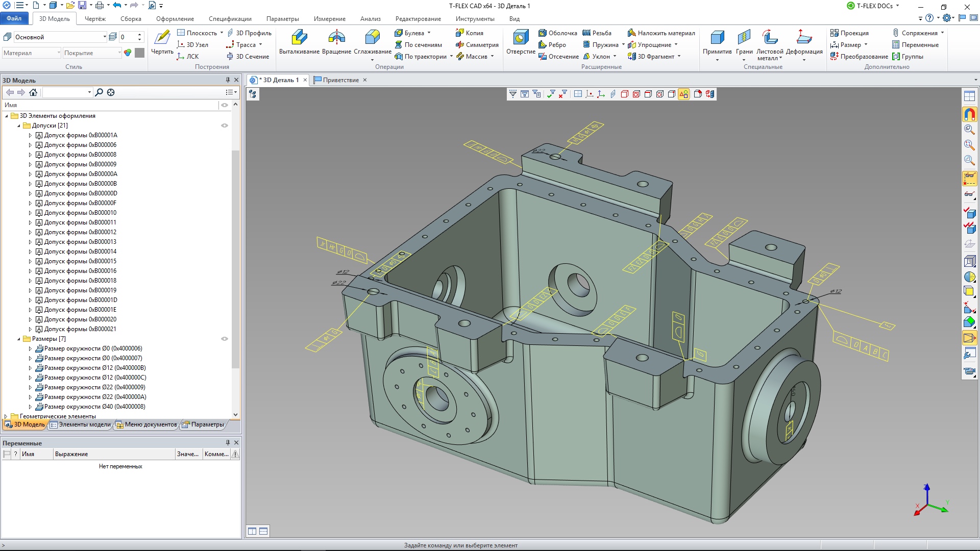Open the Переменные variables editor
Viewport: 980px width, 551px height.
pyautogui.click(x=915, y=44)
